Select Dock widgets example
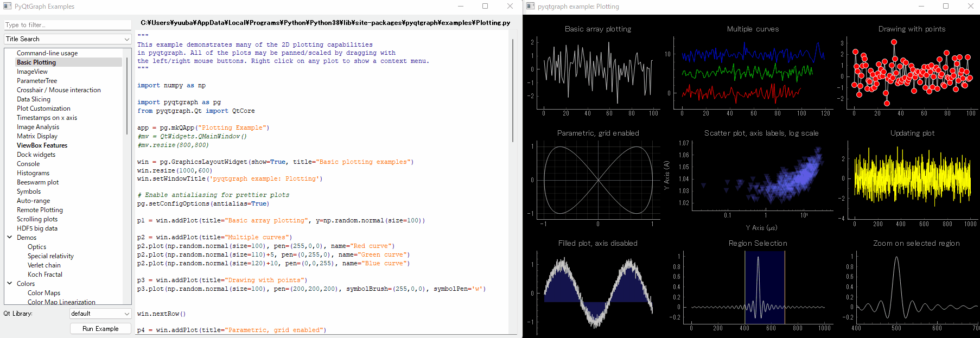 coord(36,155)
